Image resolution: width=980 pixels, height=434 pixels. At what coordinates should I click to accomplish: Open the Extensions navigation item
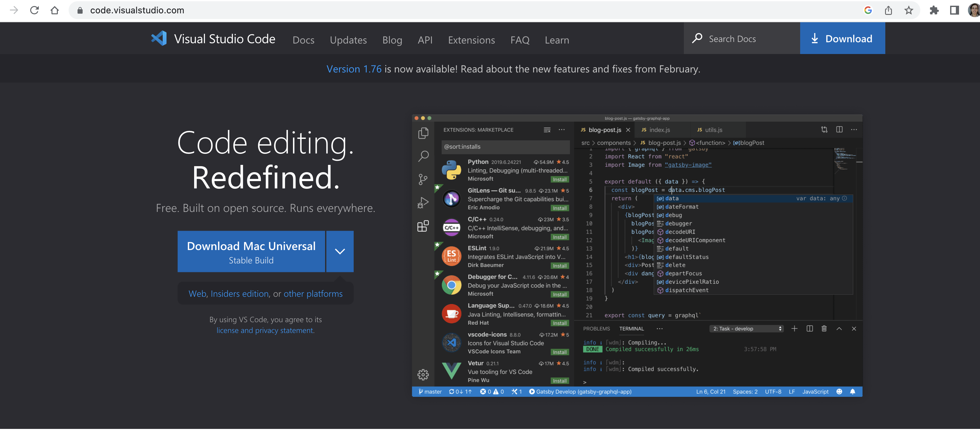pyautogui.click(x=471, y=40)
